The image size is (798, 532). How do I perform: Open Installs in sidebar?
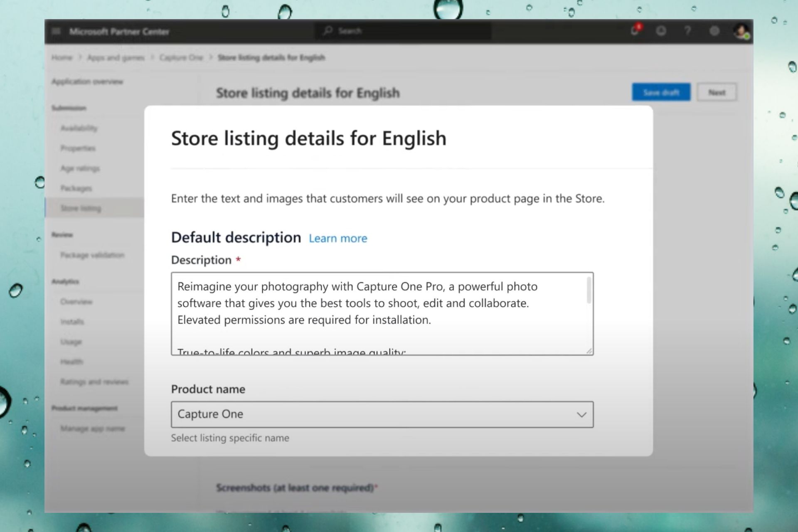72,322
